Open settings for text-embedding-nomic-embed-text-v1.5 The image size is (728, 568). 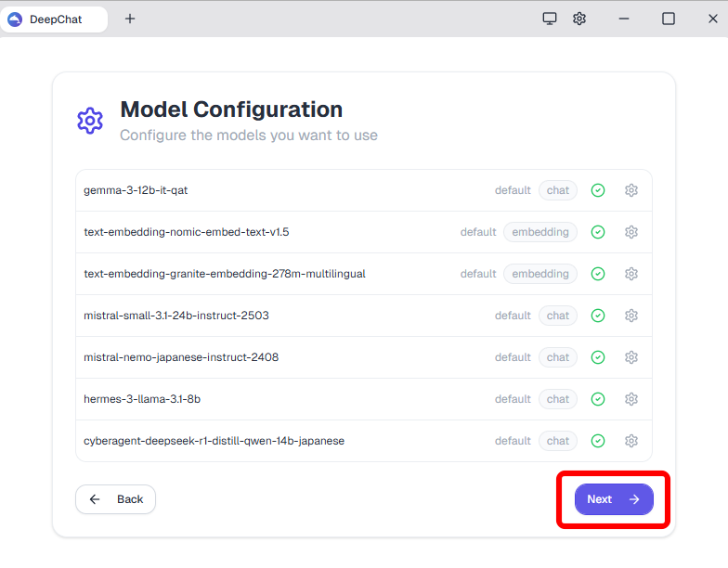coord(631,232)
